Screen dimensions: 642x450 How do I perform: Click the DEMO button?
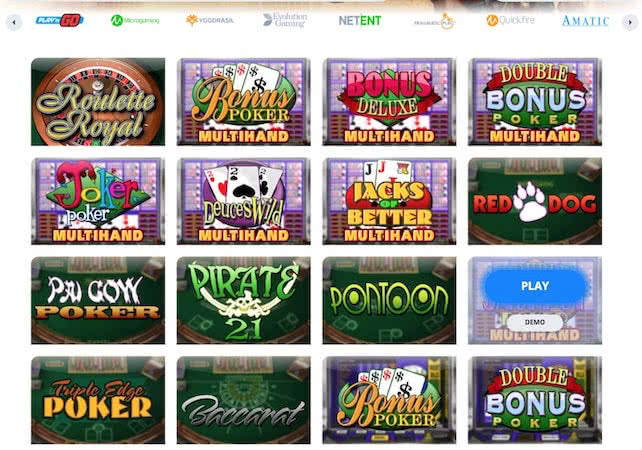[x=535, y=322]
